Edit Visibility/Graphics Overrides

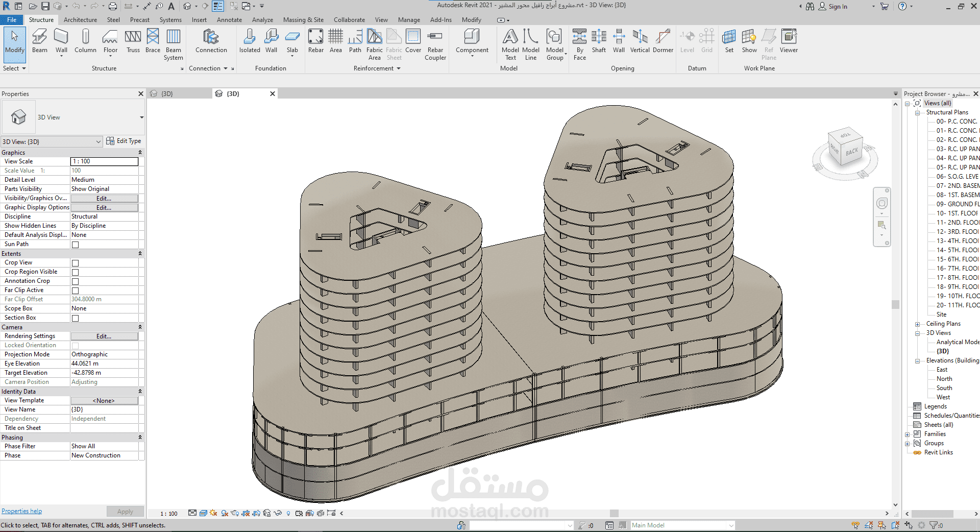click(104, 199)
